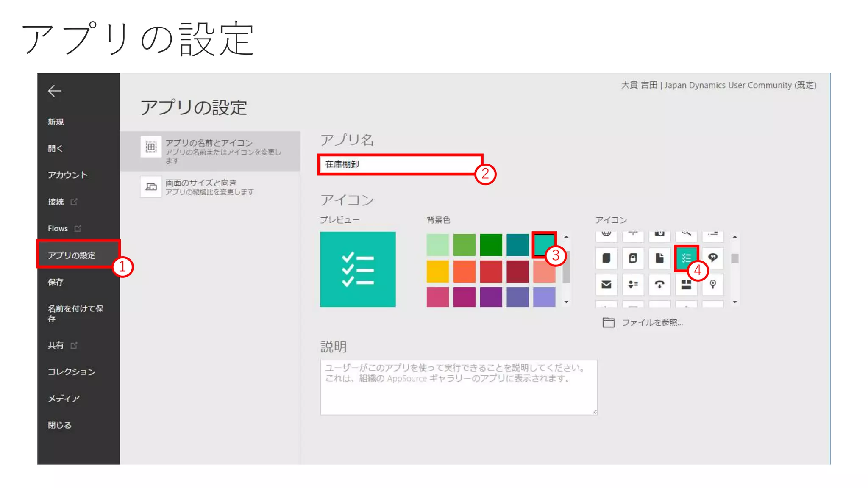Click the background color list's up arrow

click(x=566, y=237)
